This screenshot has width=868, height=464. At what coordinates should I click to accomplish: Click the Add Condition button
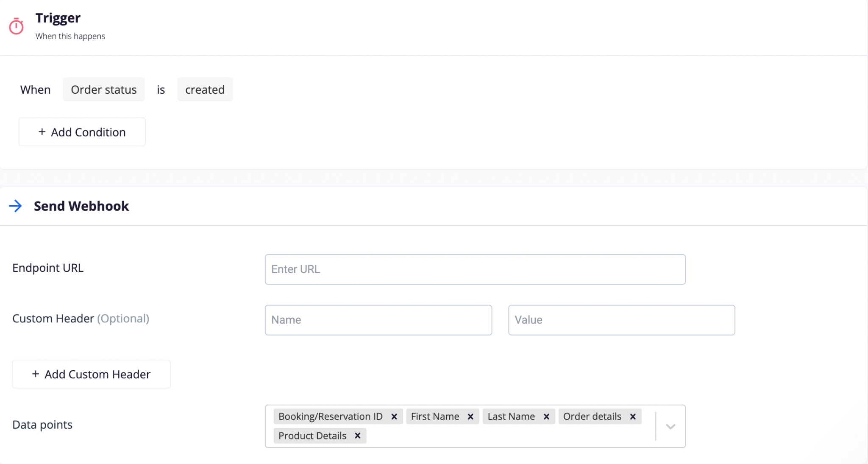82,132
